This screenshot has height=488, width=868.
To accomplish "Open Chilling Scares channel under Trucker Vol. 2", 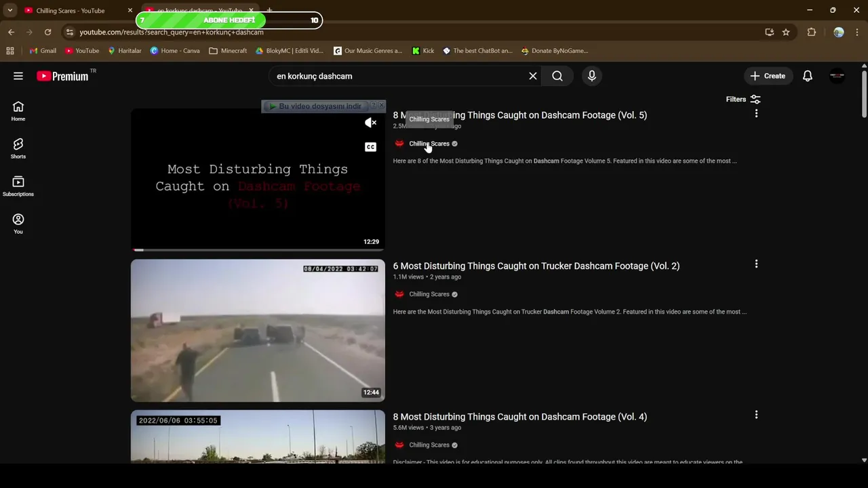I will pyautogui.click(x=429, y=294).
